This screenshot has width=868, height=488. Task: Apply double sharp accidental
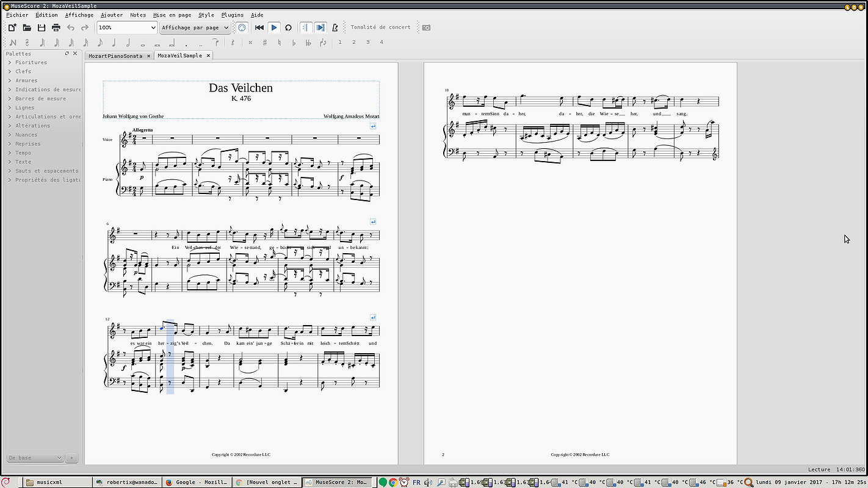(250, 43)
